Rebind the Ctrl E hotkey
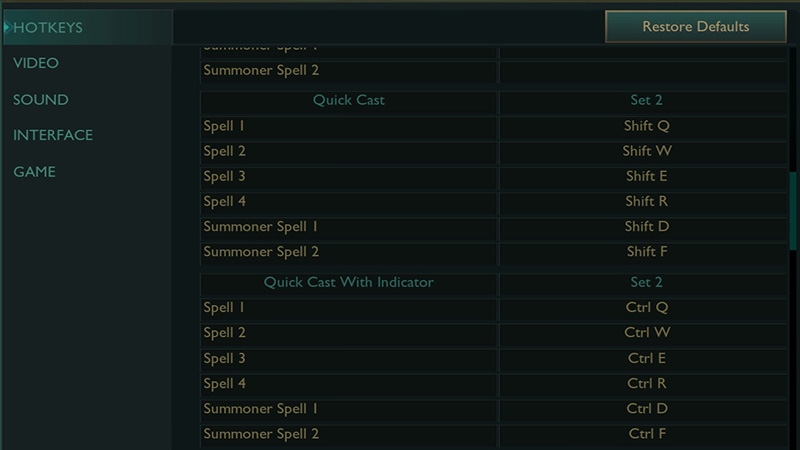Image resolution: width=800 pixels, height=450 pixels. point(646,358)
